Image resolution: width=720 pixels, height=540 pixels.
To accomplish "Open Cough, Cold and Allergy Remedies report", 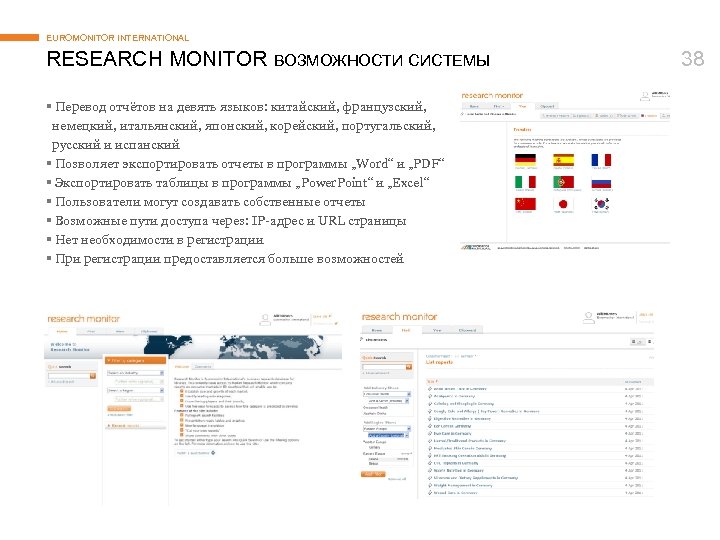I will coord(486,411).
